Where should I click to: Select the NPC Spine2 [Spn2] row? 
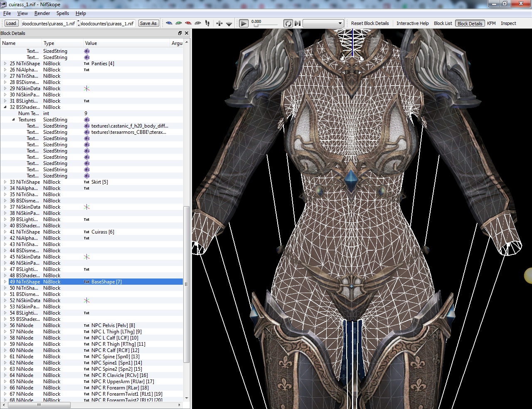91,369
